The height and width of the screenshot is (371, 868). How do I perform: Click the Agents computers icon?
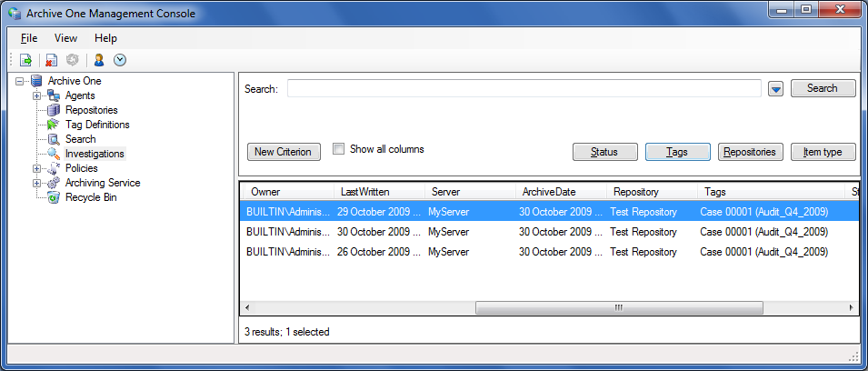(x=54, y=95)
